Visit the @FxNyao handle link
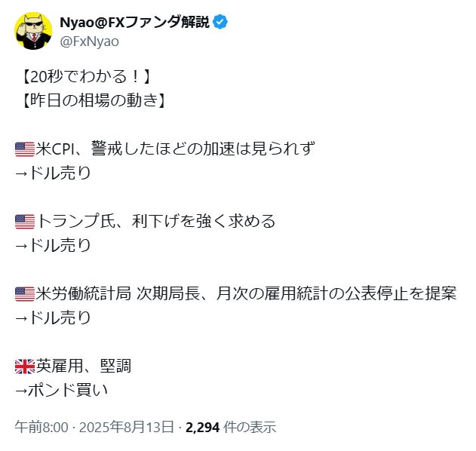The height and width of the screenshot is (451, 476). [89, 41]
